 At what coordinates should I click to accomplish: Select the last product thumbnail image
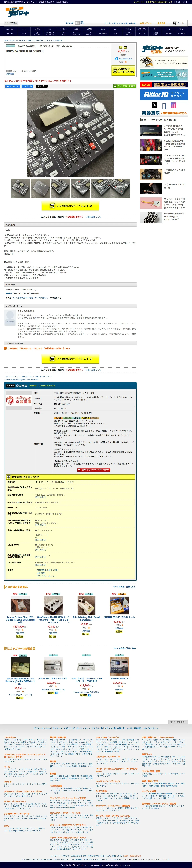coord(120,188)
